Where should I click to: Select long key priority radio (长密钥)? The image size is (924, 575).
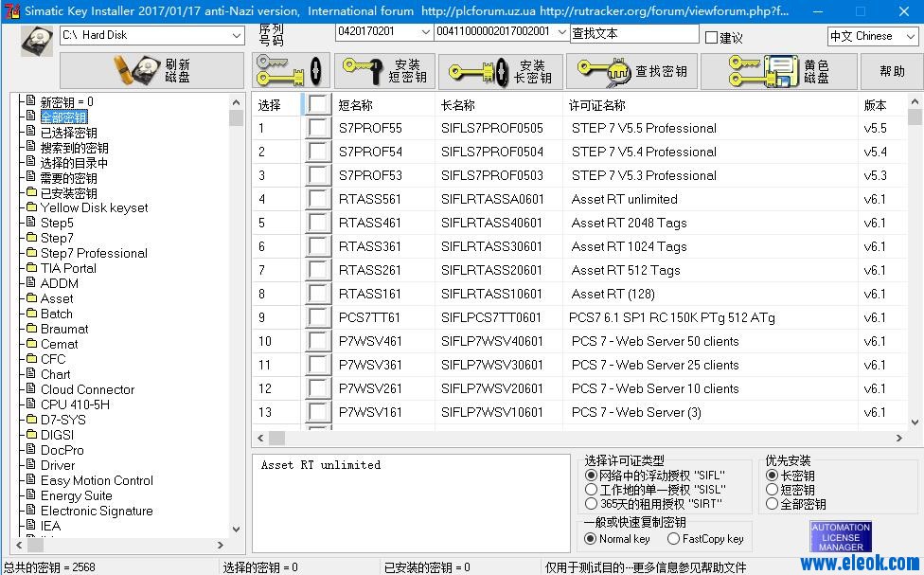tap(772, 476)
